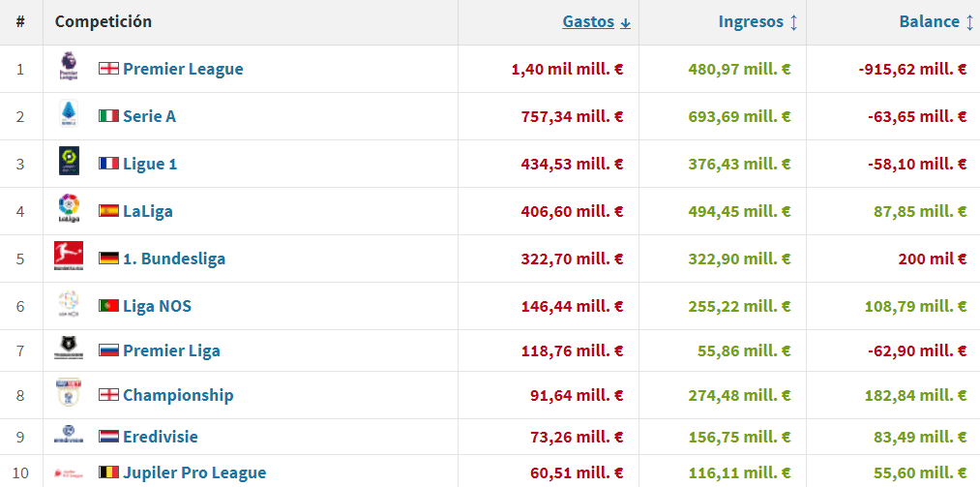980x487 pixels.
Task: Click the Spanish flag next to LaLiga
Action: [x=108, y=211]
